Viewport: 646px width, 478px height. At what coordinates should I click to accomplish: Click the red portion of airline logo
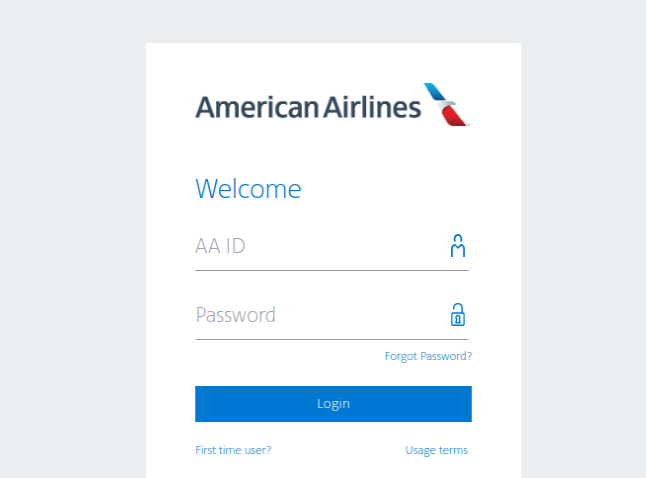(454, 116)
